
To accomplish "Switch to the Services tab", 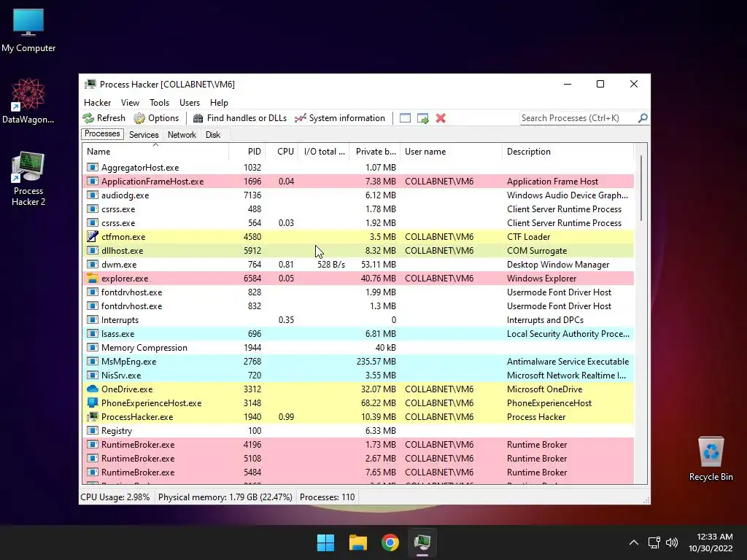I will 144,135.
